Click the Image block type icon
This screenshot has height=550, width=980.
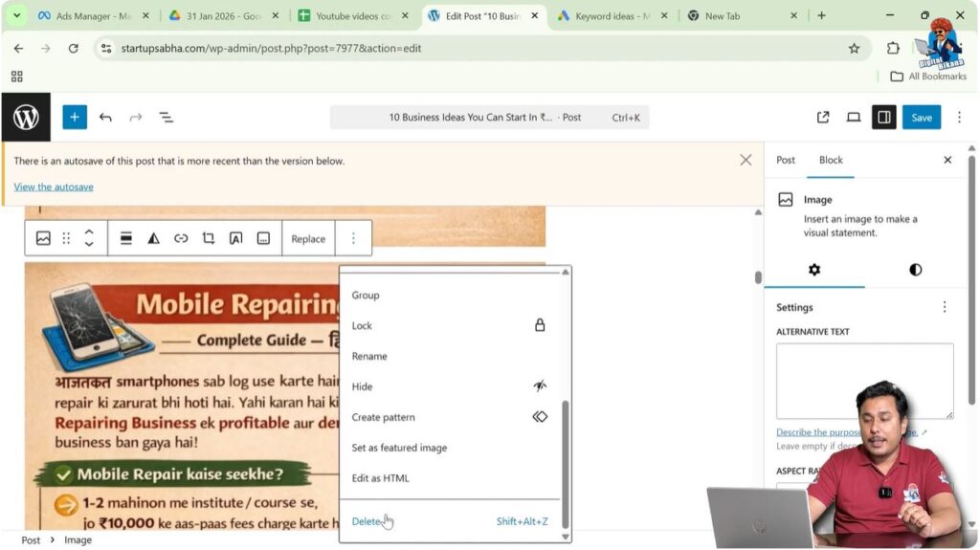tap(43, 238)
